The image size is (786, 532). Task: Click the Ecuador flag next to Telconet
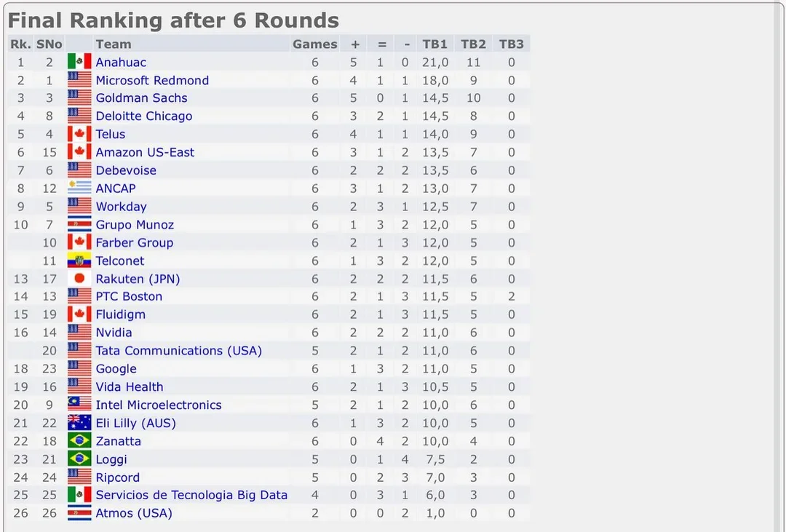[x=79, y=261]
